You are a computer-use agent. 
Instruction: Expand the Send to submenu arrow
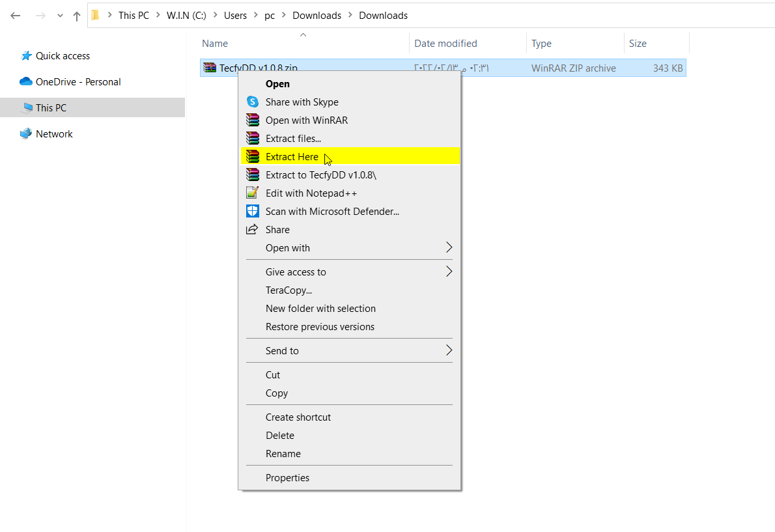click(449, 351)
